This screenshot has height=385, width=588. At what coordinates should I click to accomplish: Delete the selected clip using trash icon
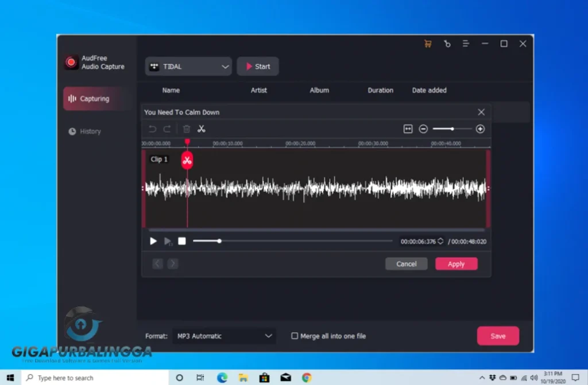tap(186, 129)
